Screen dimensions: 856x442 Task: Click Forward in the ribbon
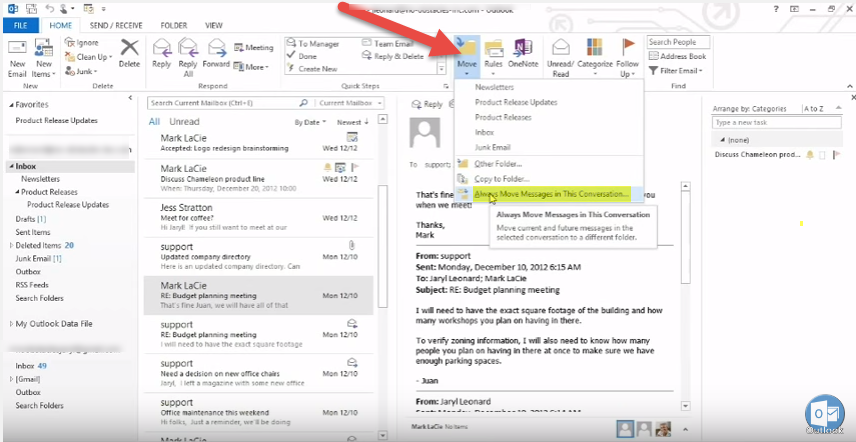[216, 53]
